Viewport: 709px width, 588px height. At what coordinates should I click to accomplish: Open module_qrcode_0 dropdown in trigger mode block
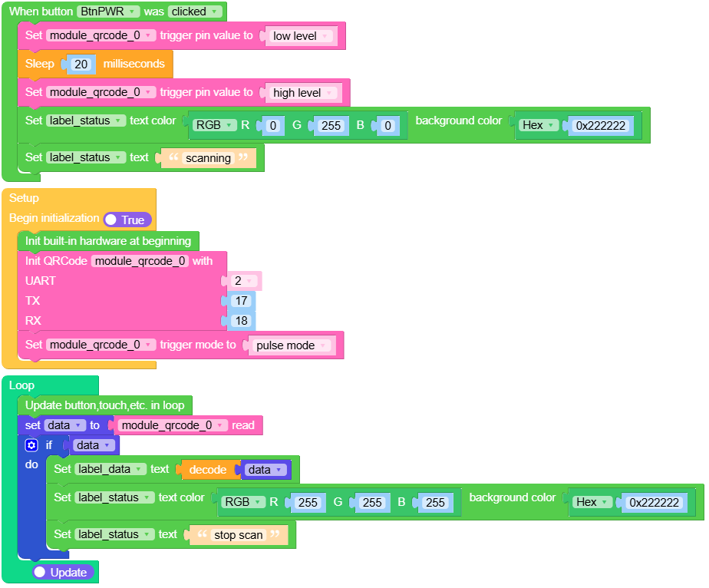pyautogui.click(x=101, y=345)
